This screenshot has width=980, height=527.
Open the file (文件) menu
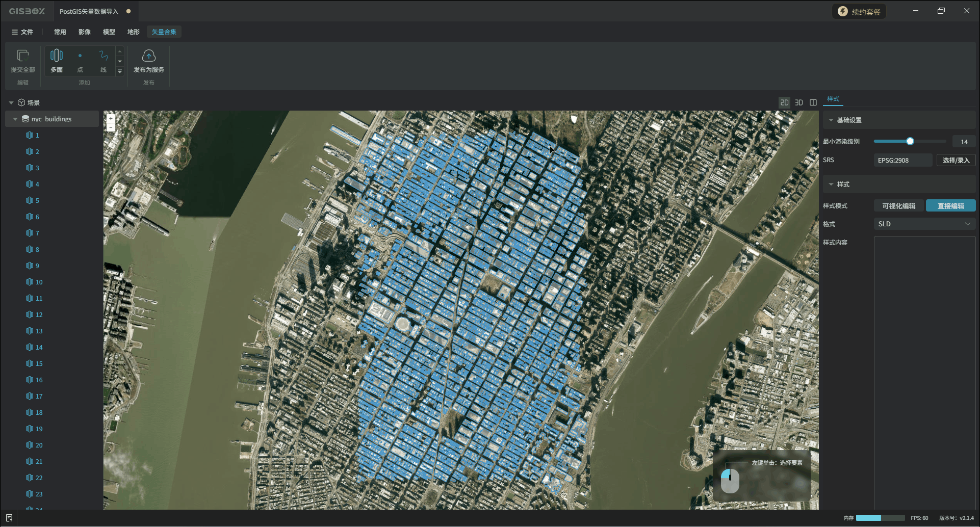[22, 32]
